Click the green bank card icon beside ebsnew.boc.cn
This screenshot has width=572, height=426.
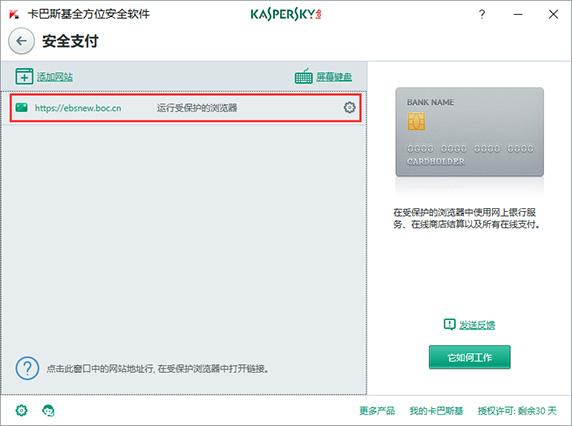coord(22,107)
